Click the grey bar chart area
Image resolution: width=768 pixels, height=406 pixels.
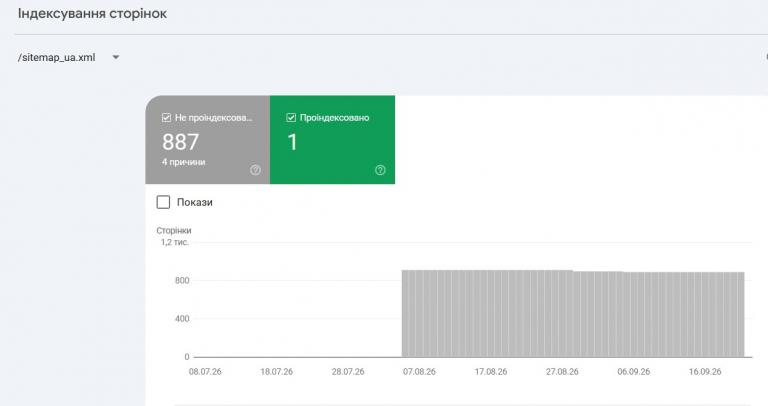click(x=573, y=313)
